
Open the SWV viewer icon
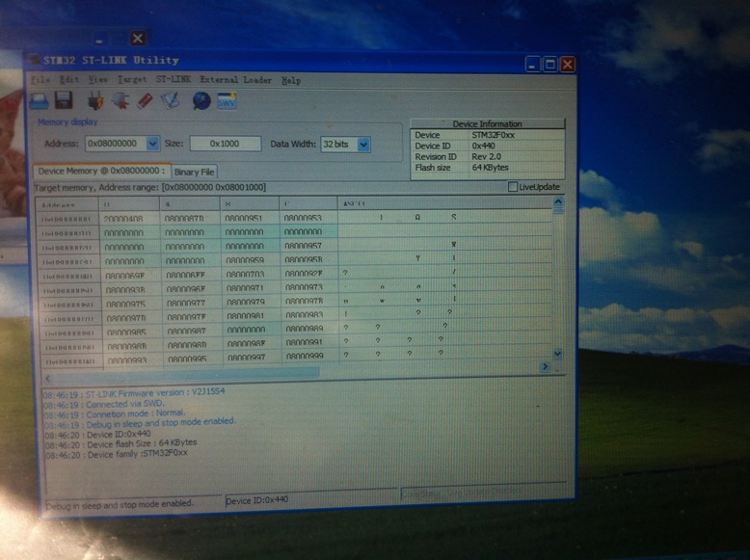coord(227,101)
